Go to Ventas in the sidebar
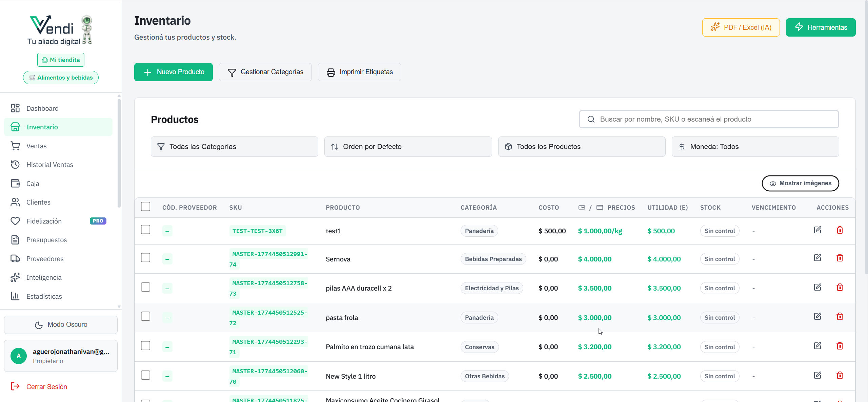 tap(36, 146)
